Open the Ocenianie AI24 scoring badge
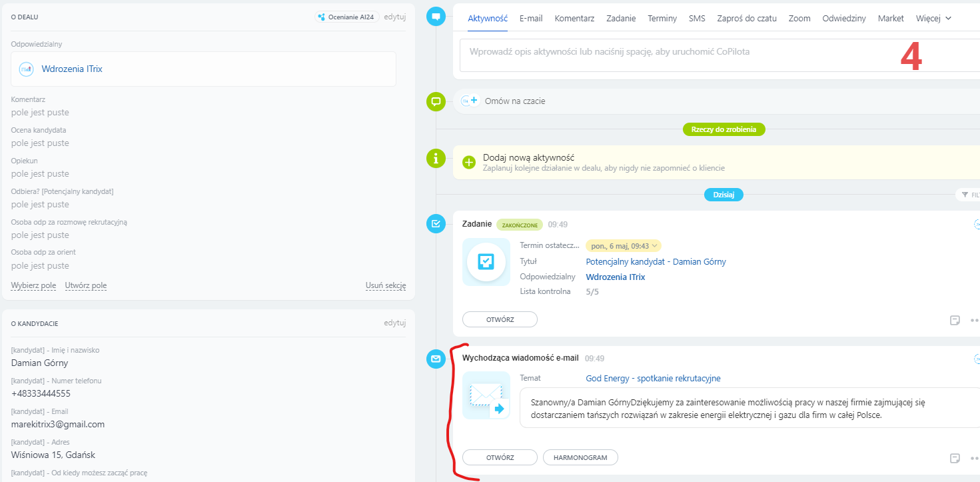980x482 pixels. 347,17
